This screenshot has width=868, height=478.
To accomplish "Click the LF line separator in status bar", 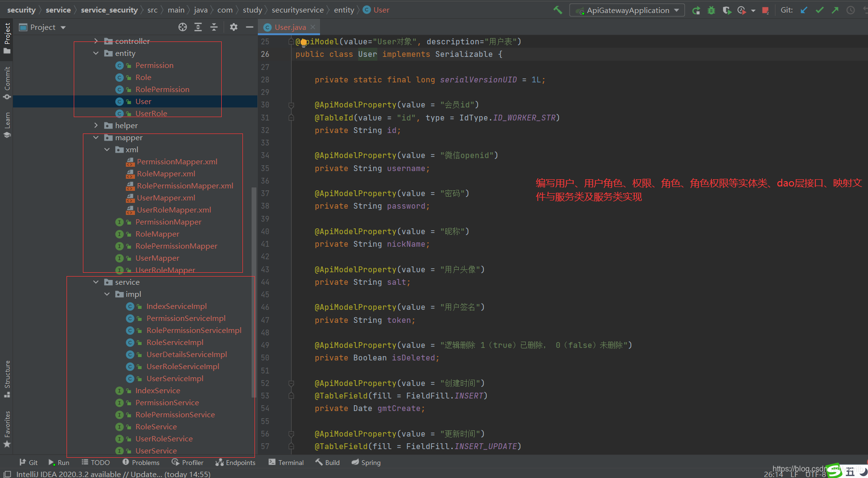I will tap(794, 474).
